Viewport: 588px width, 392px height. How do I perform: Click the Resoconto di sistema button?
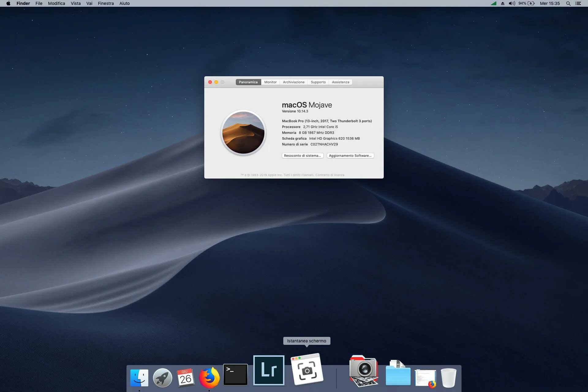coord(302,156)
